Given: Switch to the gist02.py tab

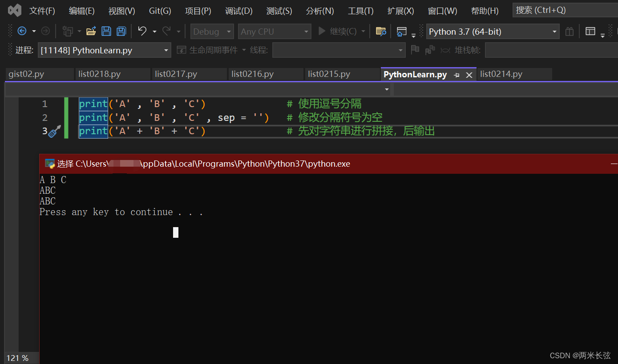Looking at the screenshot, I should coord(39,74).
